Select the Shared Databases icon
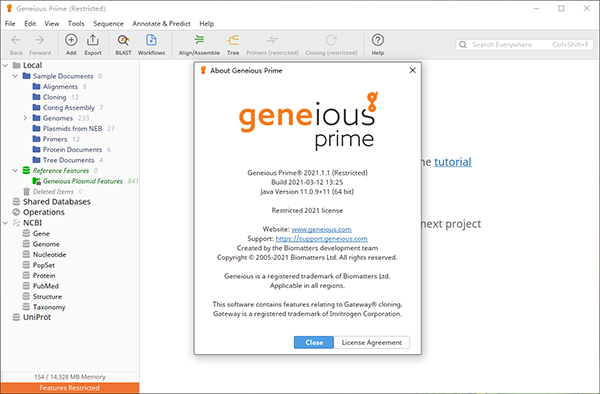 (x=16, y=202)
